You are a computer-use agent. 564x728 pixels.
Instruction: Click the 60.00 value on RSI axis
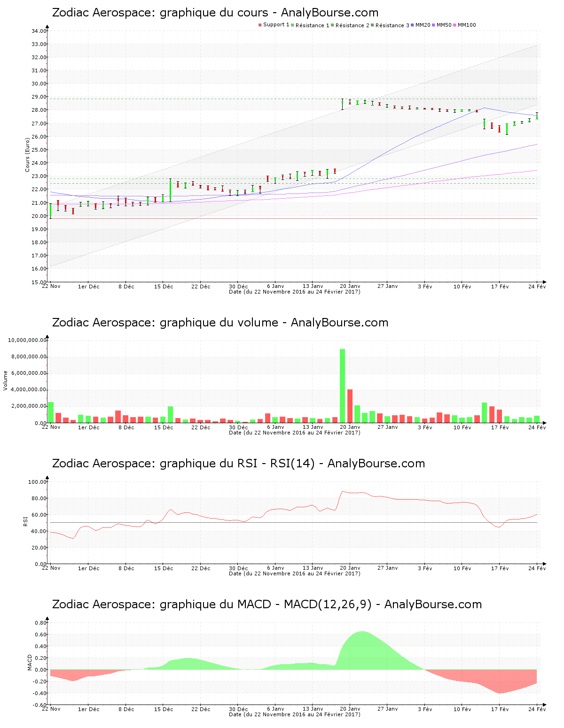(x=39, y=515)
